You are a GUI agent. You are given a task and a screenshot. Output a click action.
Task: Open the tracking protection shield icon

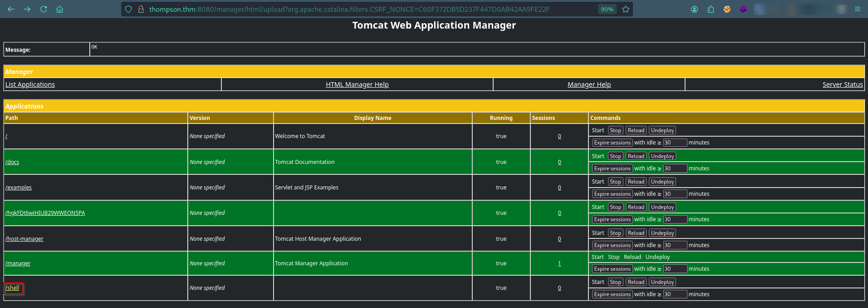click(128, 9)
